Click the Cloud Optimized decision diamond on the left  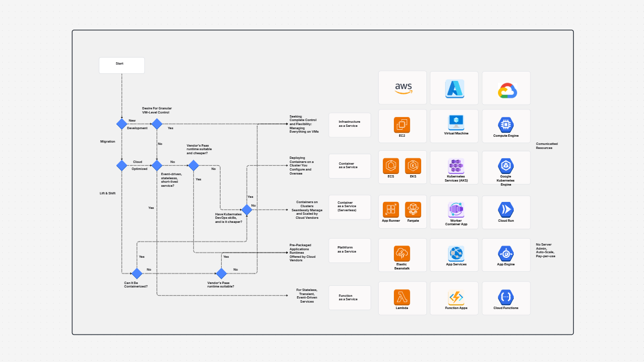[122, 166]
